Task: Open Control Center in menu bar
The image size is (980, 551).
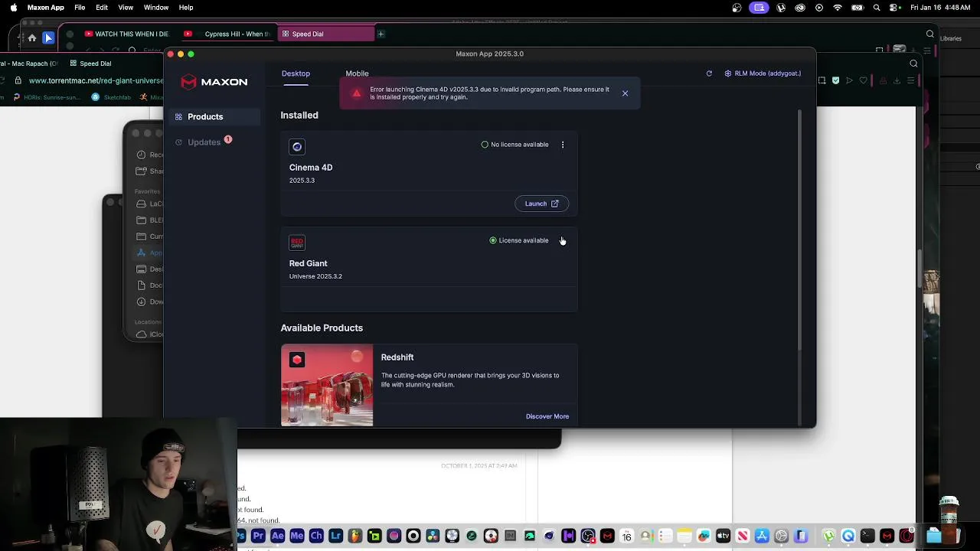Action: pos(895,8)
